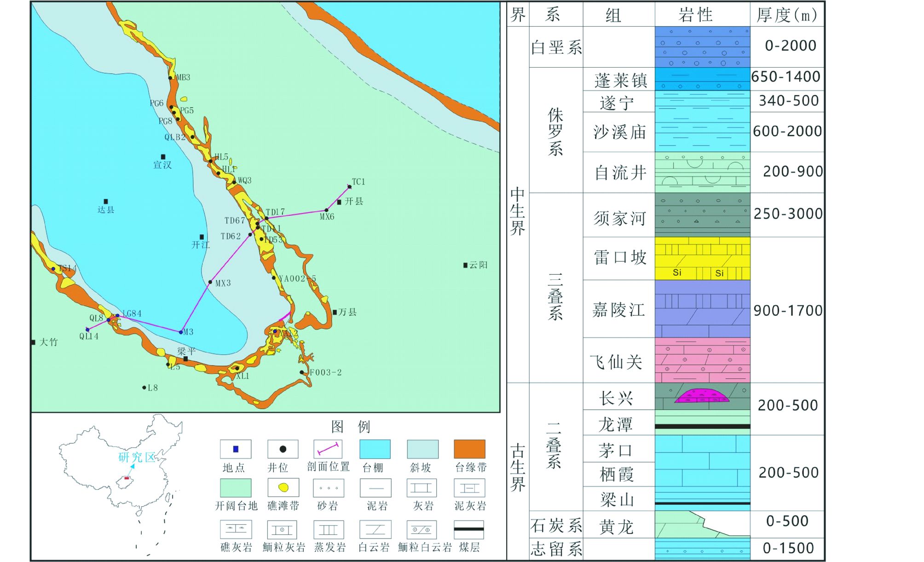Viewport: 924px width, 562px height.
Task: Click the 鲕粒灰岩 legend symbol box
Action: (282, 530)
